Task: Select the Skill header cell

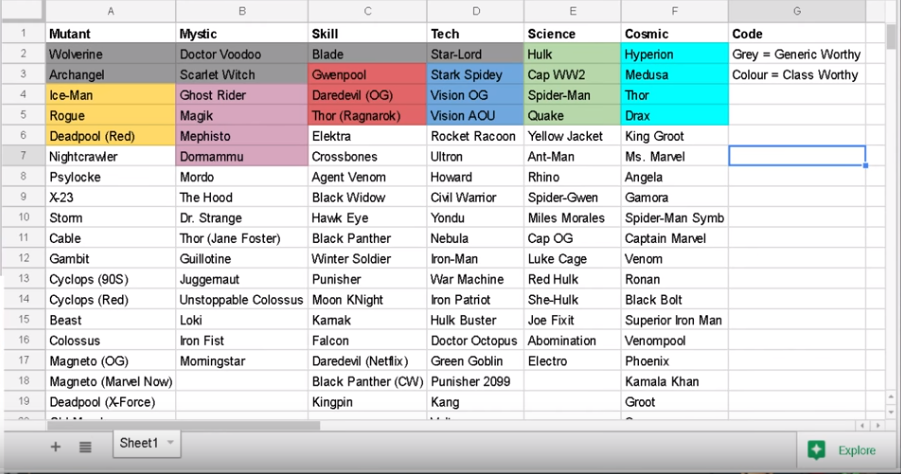Action: pos(368,33)
